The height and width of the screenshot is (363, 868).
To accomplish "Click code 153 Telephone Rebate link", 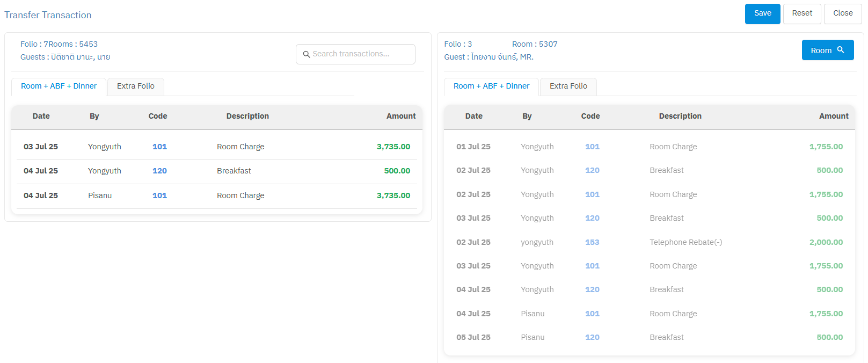I will (592, 242).
